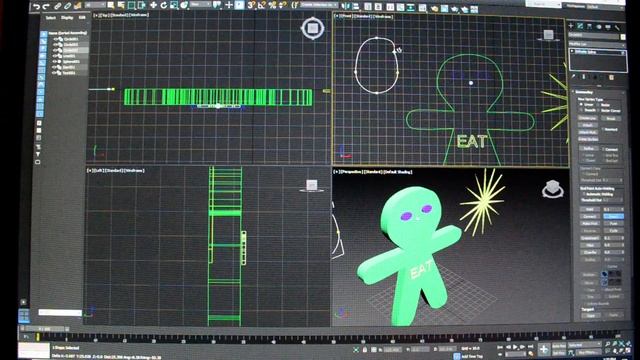Toggle the Window/Crossing selection icon
Viewport: 640px width, 360px height.
[141, 5]
